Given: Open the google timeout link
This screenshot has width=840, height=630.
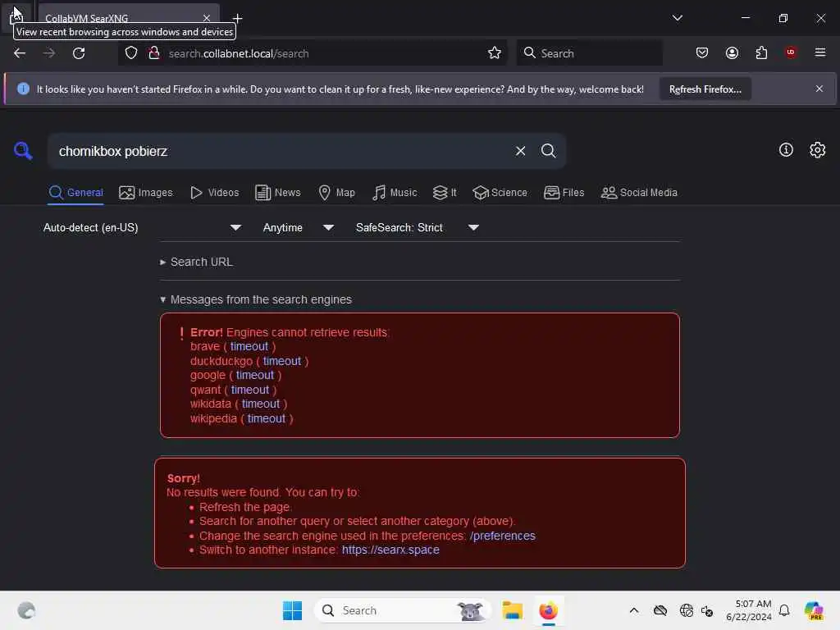Looking at the screenshot, I should coord(255,375).
